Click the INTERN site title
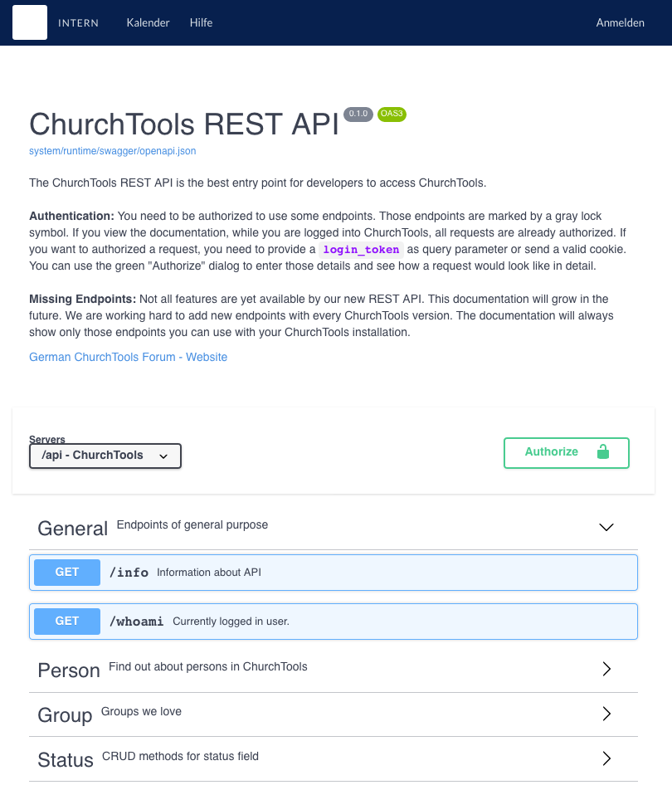 pyautogui.click(x=79, y=23)
